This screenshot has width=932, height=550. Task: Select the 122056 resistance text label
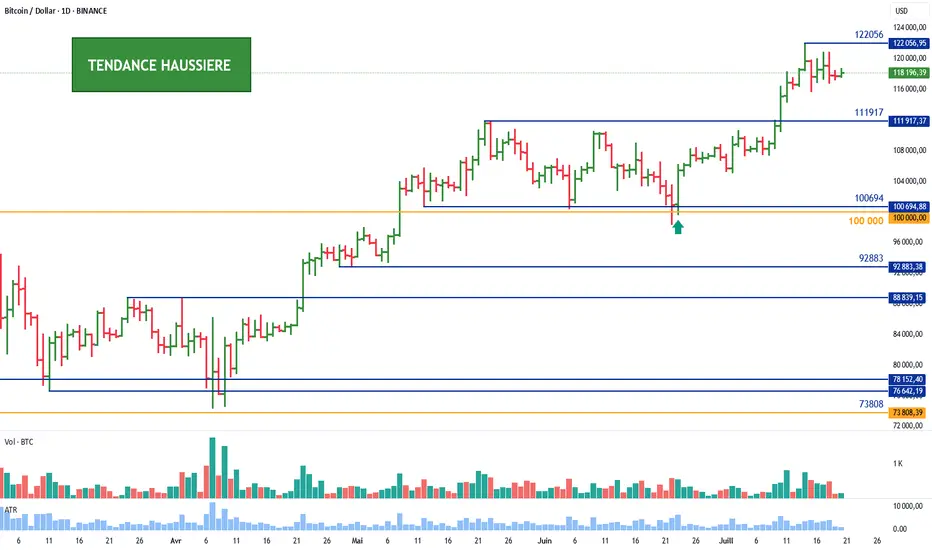[869, 34]
